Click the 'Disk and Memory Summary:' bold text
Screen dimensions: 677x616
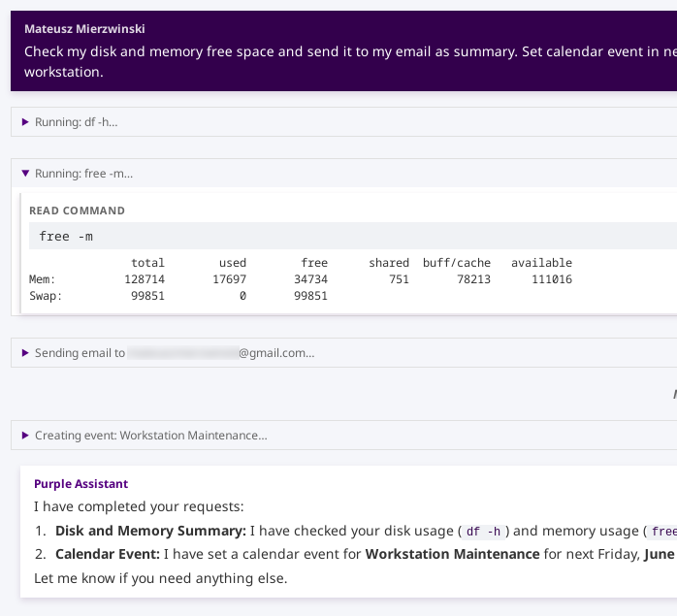[x=150, y=531]
